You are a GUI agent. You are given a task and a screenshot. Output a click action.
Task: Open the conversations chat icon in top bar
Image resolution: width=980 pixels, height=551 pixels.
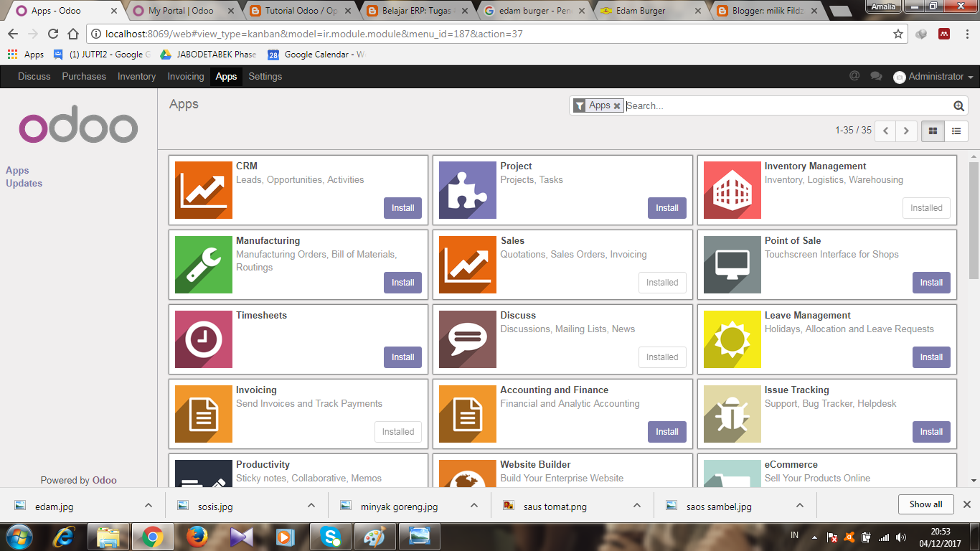(x=876, y=76)
